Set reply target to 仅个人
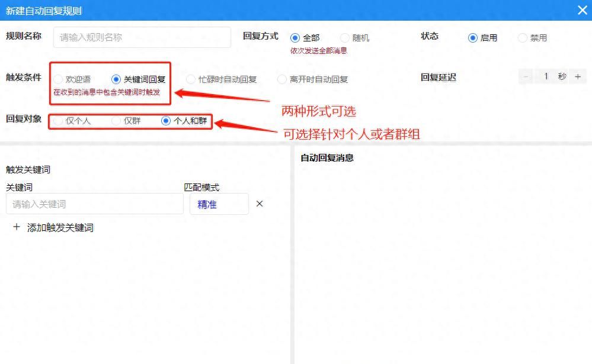 pos(57,121)
